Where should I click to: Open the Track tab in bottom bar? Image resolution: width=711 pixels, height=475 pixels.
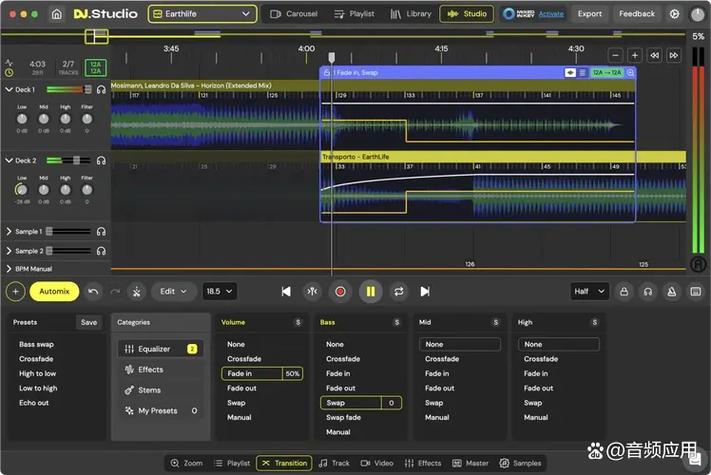[x=334, y=463]
